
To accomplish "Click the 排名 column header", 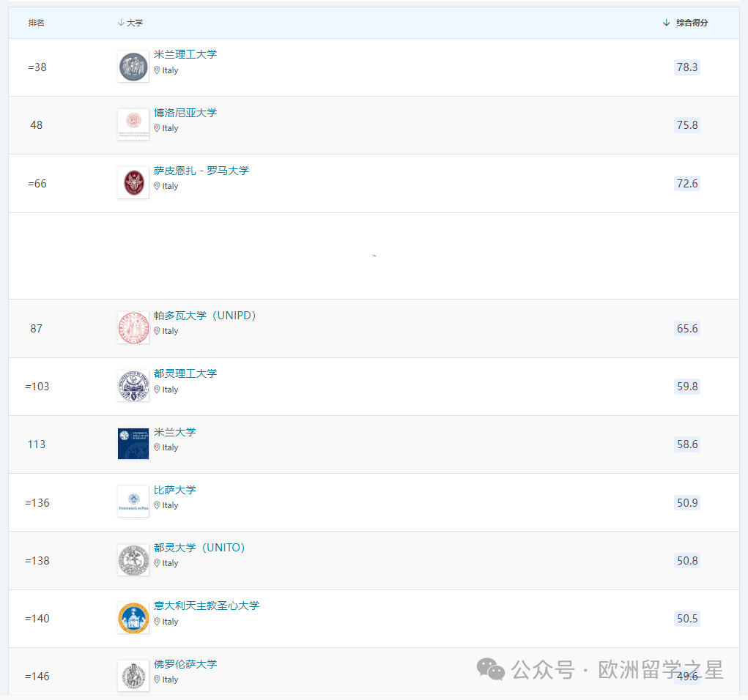I will (x=37, y=23).
